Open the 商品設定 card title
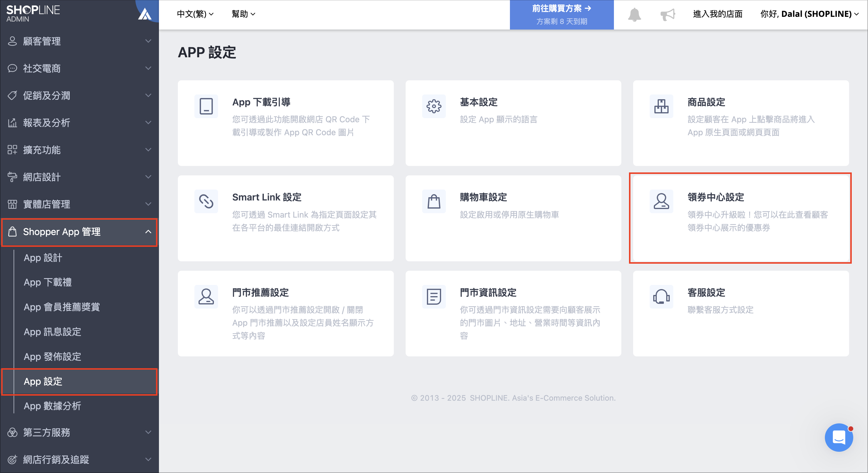 tap(706, 102)
